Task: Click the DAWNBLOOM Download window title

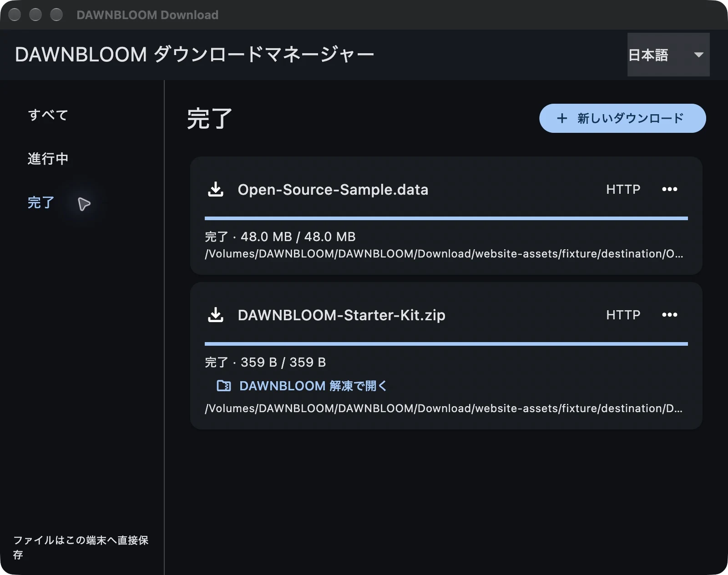Action: (147, 15)
